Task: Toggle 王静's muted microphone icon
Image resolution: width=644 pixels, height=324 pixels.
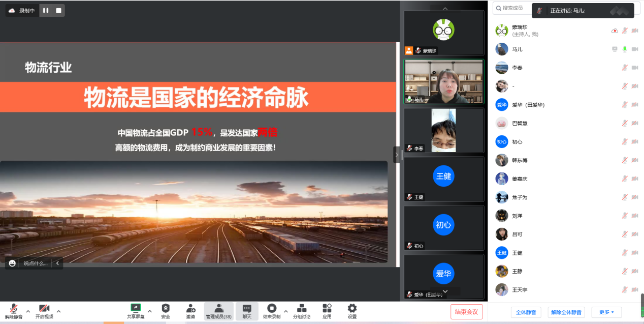Action: (625, 271)
